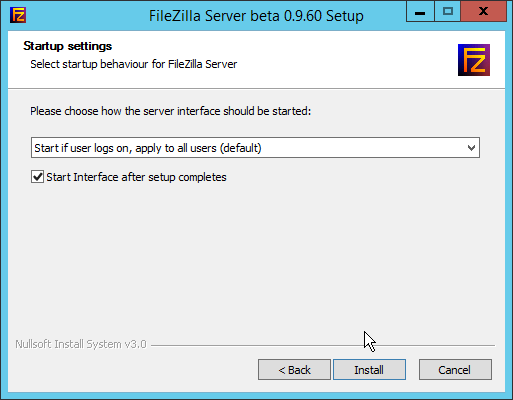The height and width of the screenshot is (400, 513).
Task: Click the checkmark box beside Start Interface
Action: coord(37,177)
